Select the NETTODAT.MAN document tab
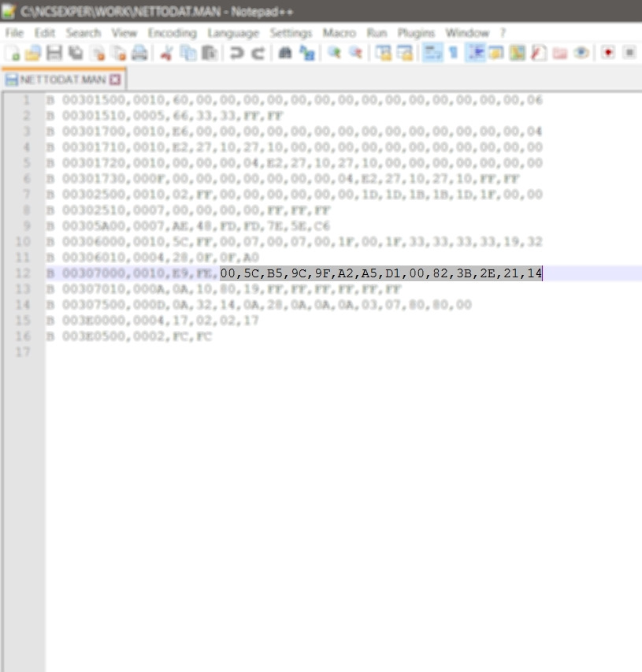Image resolution: width=642 pixels, height=672 pixels. tap(63, 80)
